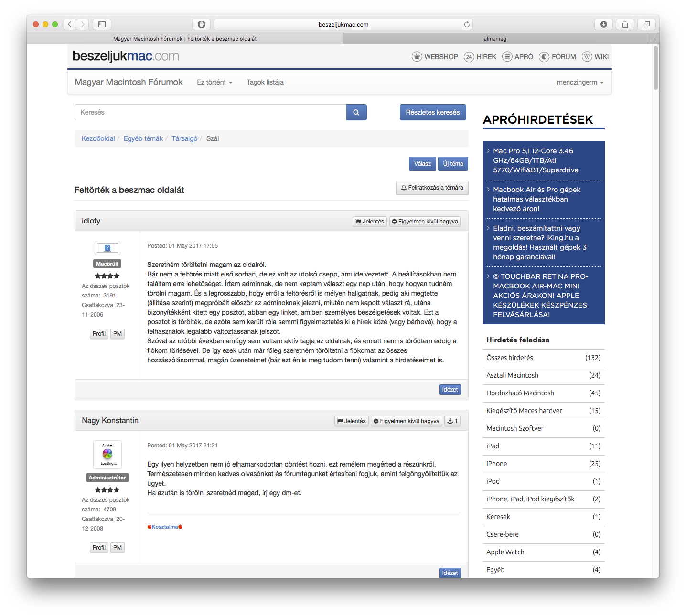Open the WEBSHOP basket icon link
This screenshot has height=616, width=686.
click(x=417, y=57)
